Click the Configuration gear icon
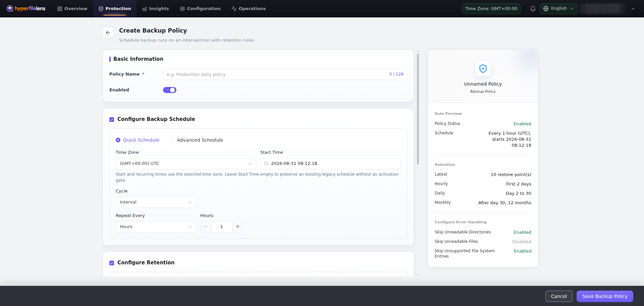Image resolution: width=644 pixels, height=306 pixels. [x=182, y=9]
